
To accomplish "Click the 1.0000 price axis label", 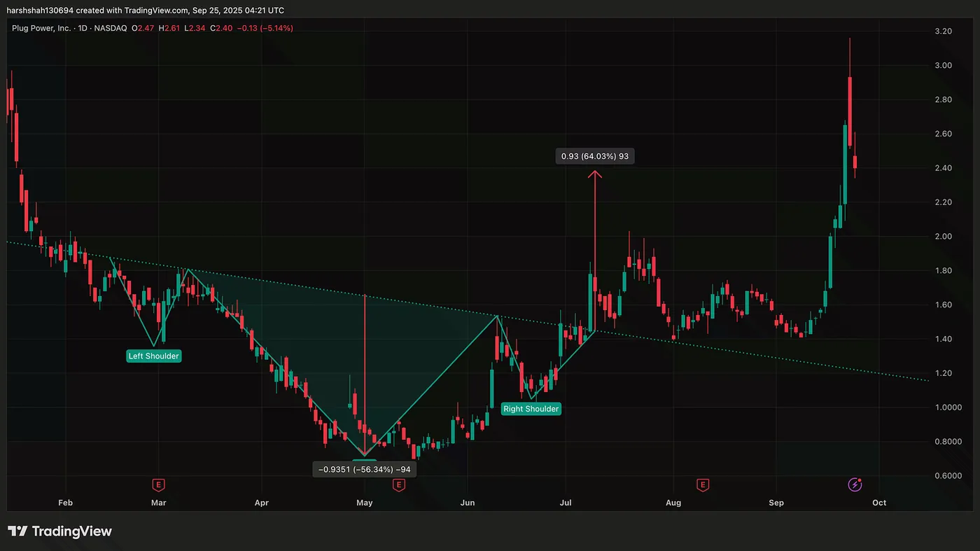I will (947, 407).
